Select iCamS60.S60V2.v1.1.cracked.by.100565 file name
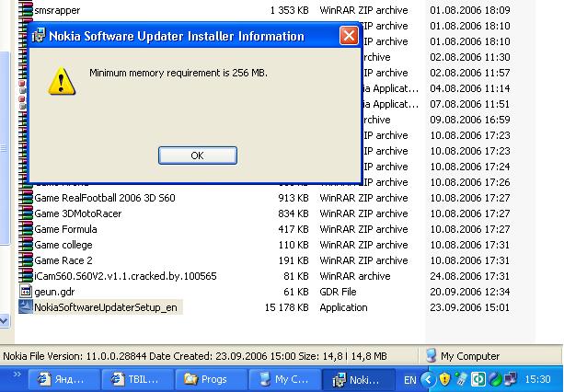The image size is (564, 392). tap(125, 276)
